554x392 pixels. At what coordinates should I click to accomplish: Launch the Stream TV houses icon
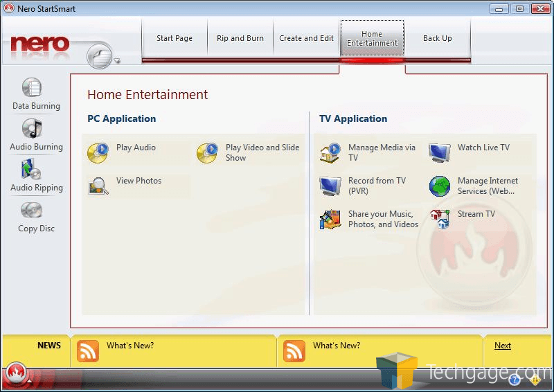click(x=440, y=219)
